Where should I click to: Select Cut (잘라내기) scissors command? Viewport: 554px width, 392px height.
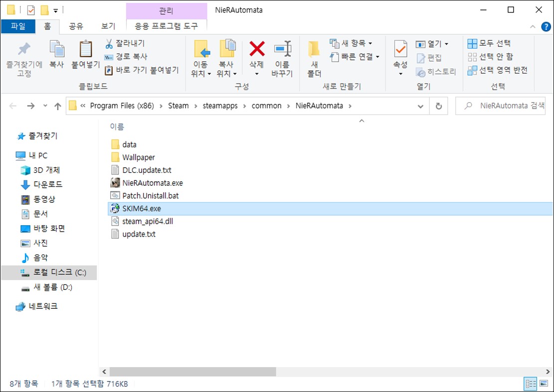[x=125, y=43]
